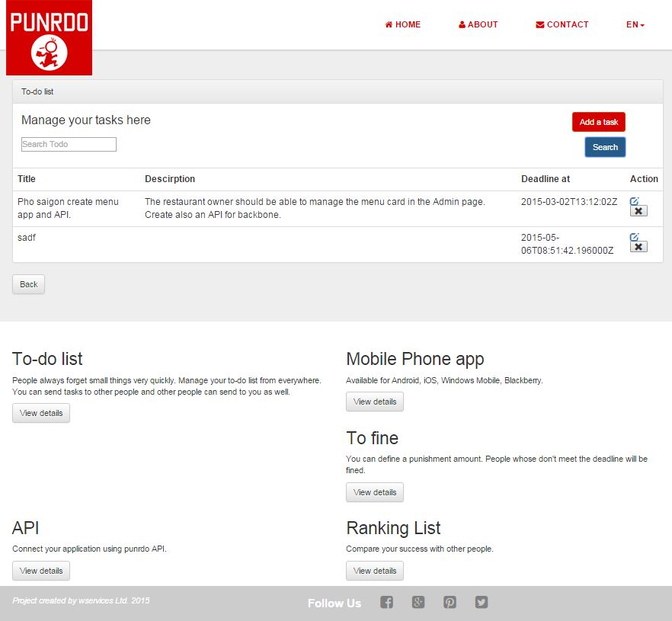Click the Punrdo logo
Screen dimensions: 672x621
pyautogui.click(x=49, y=38)
